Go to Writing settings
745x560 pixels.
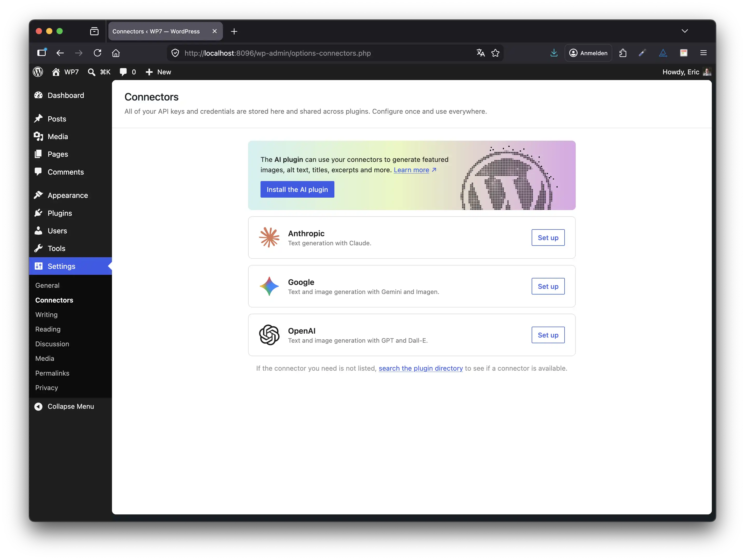pos(46,314)
